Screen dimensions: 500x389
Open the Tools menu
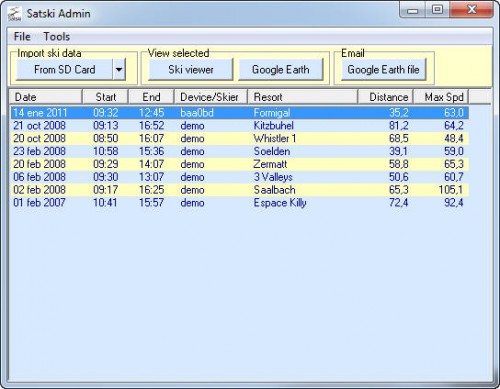(x=57, y=36)
